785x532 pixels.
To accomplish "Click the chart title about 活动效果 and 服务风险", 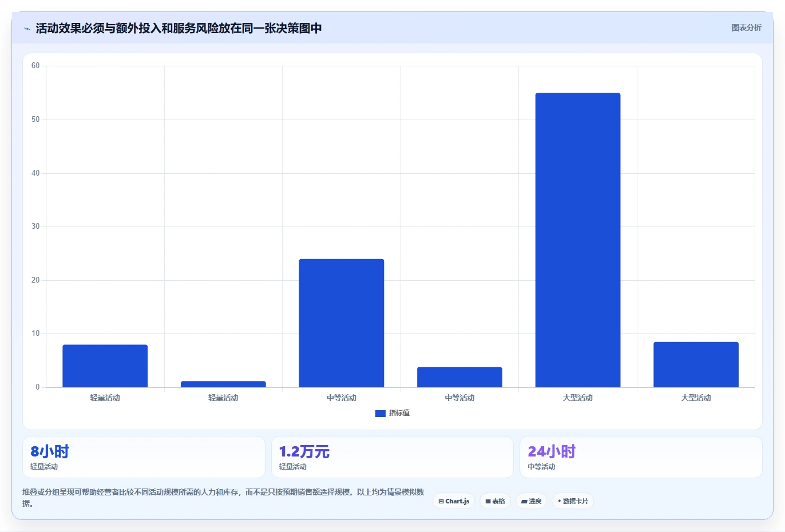I will 179,28.
